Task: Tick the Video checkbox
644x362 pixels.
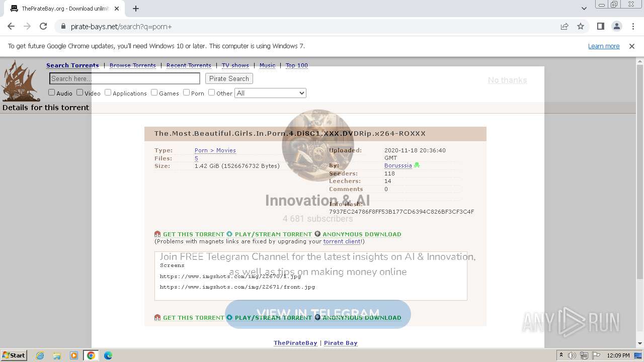Action: tap(79, 93)
